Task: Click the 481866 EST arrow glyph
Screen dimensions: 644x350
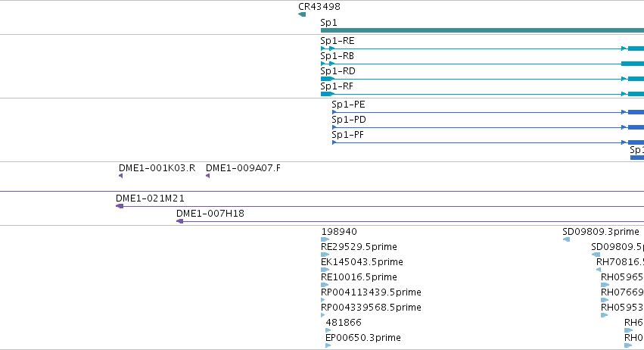Action: (328, 330)
